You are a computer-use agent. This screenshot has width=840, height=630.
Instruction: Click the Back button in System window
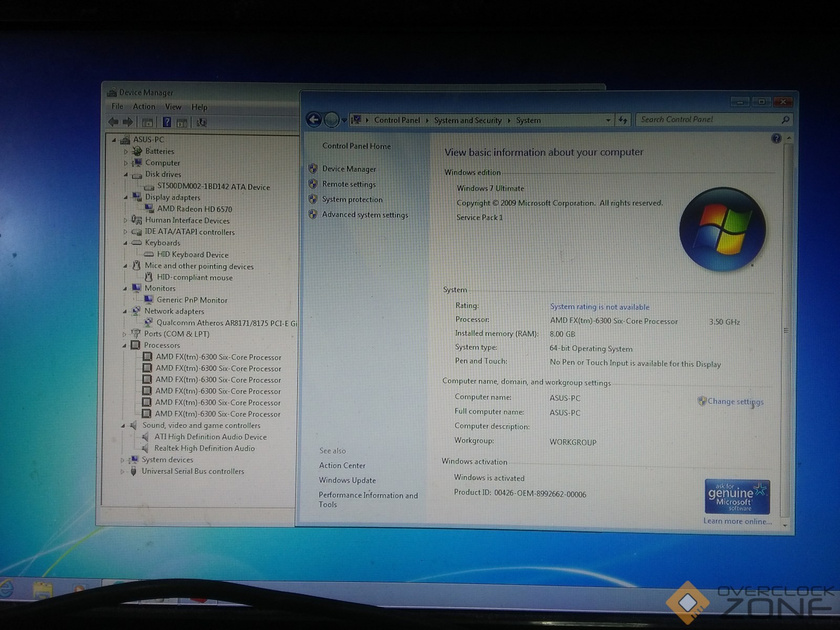tap(314, 120)
